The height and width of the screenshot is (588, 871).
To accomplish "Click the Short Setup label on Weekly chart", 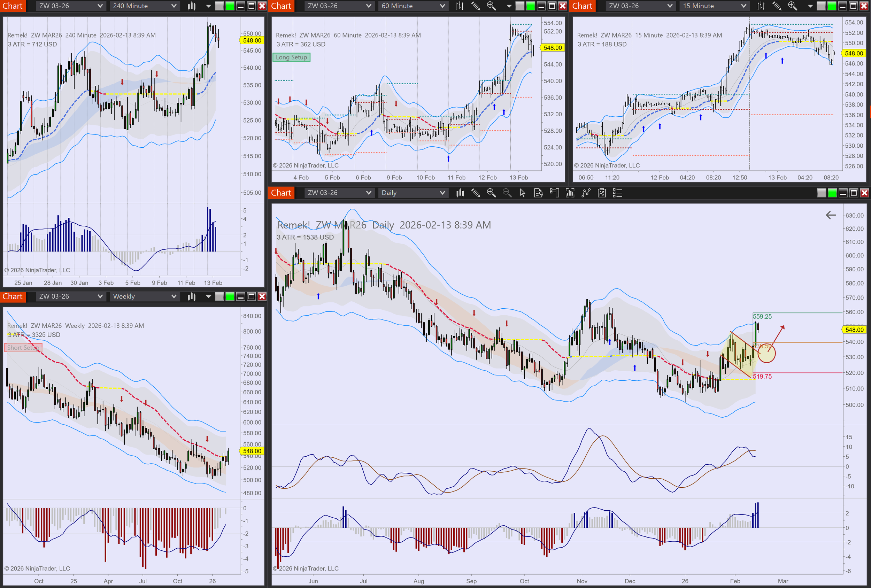I will [23, 348].
